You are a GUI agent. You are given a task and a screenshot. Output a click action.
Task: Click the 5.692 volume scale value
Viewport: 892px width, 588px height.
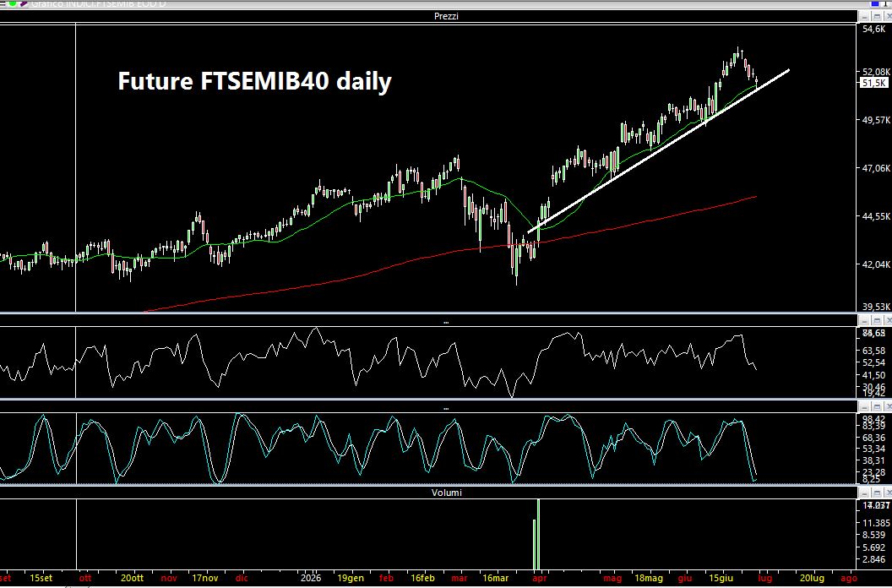[873, 547]
